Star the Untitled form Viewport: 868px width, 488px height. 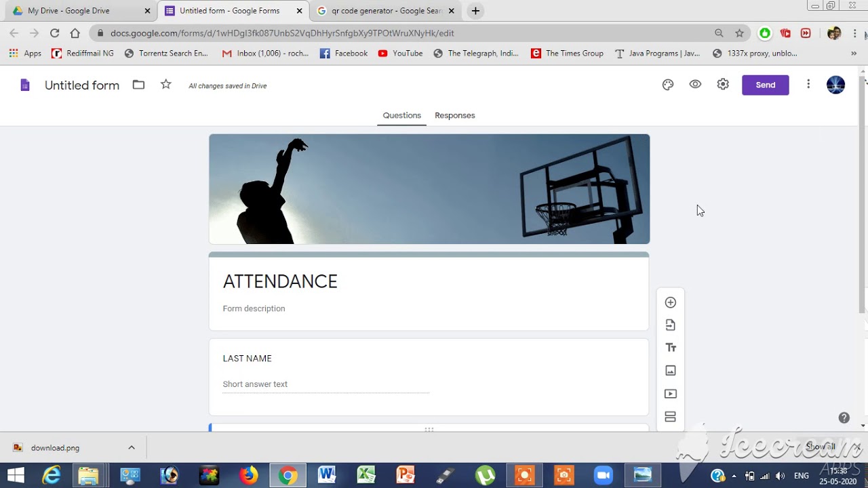[165, 85]
